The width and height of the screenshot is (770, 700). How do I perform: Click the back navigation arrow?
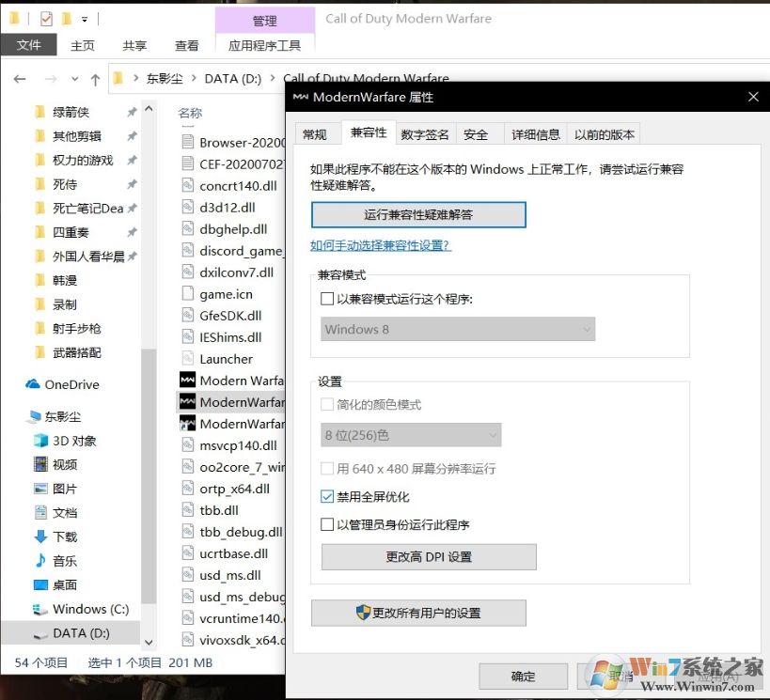pyautogui.click(x=20, y=78)
